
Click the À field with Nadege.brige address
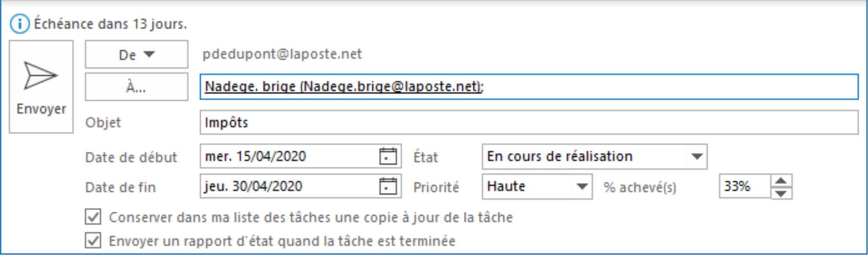529,87
